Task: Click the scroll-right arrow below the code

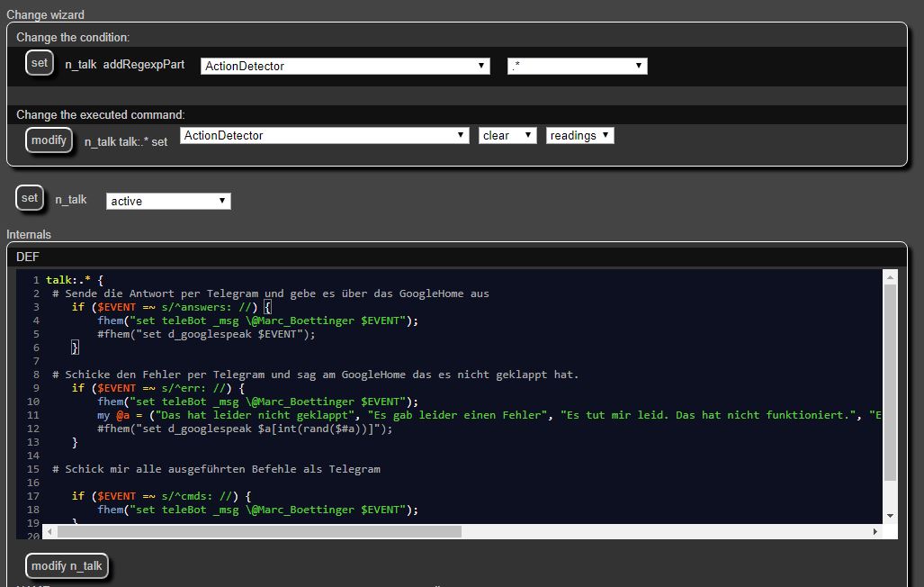Action: (875, 532)
